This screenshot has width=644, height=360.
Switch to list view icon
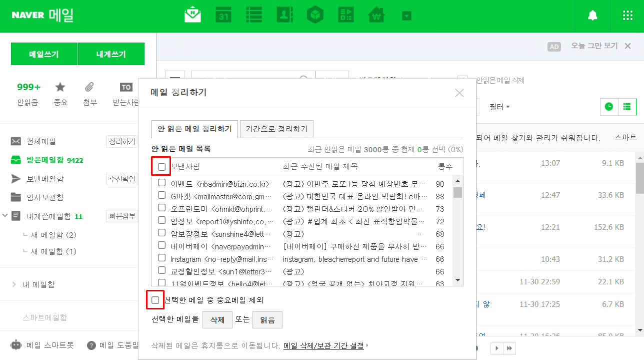(627, 107)
